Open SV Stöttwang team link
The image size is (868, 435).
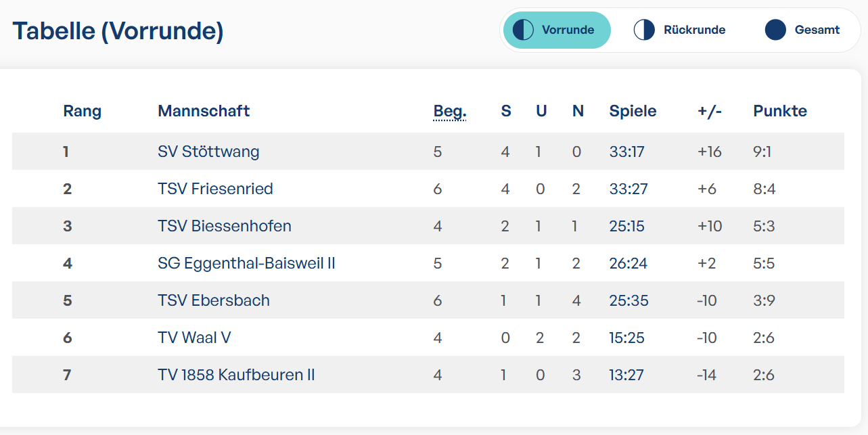click(x=208, y=152)
